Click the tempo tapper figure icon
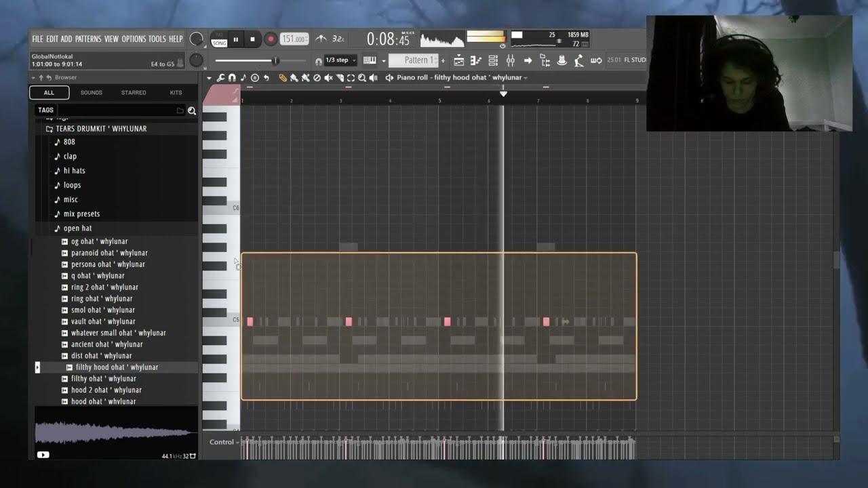 pos(578,61)
